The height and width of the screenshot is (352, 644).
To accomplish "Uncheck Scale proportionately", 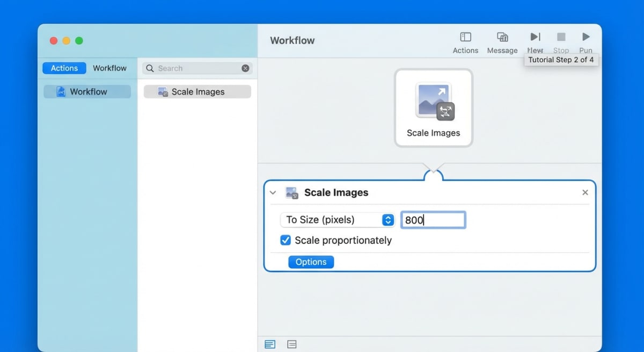I will click(x=285, y=240).
